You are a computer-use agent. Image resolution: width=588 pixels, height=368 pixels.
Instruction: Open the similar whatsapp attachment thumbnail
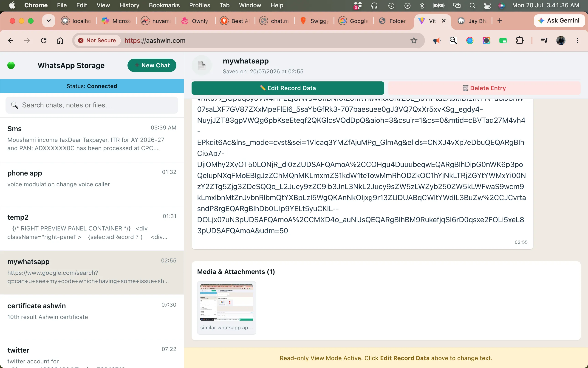tap(226, 308)
